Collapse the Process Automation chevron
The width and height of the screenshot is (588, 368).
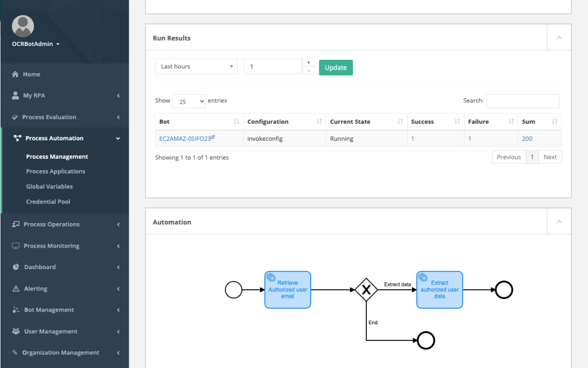pos(118,139)
